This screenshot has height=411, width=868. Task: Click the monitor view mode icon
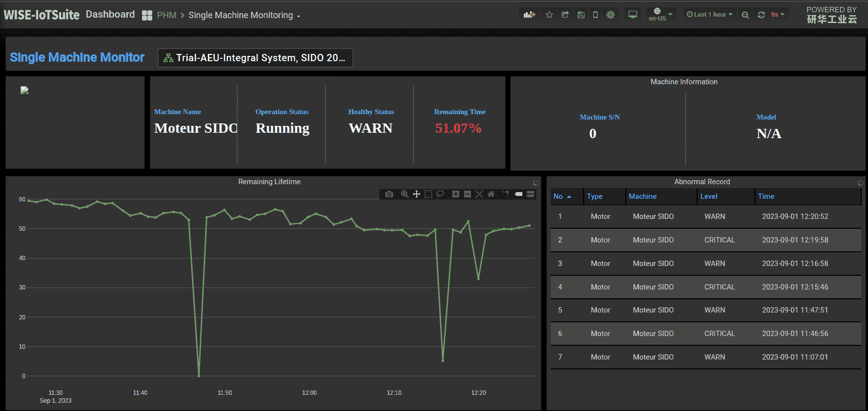[633, 15]
